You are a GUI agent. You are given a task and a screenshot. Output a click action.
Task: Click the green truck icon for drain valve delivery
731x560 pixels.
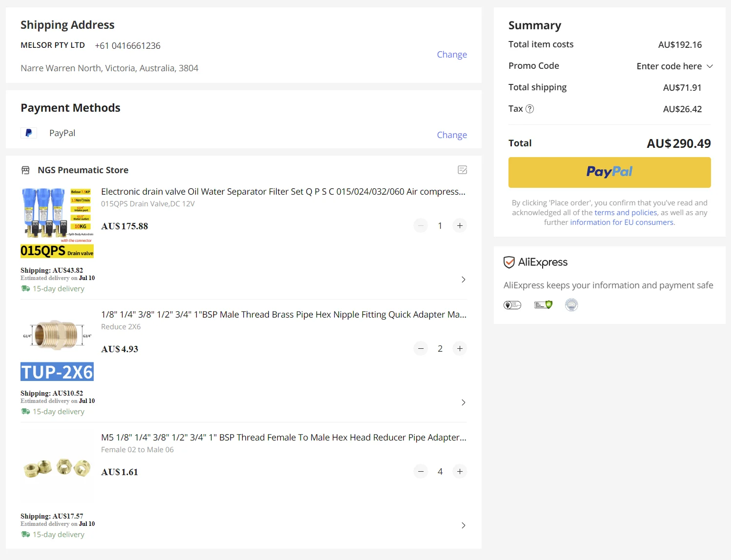tap(25, 289)
